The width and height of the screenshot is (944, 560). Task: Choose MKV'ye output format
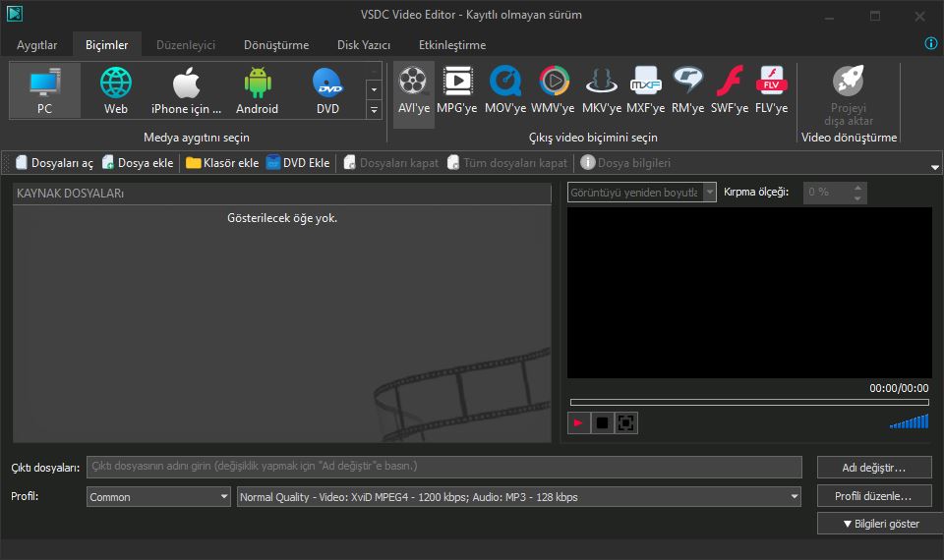pyautogui.click(x=602, y=90)
